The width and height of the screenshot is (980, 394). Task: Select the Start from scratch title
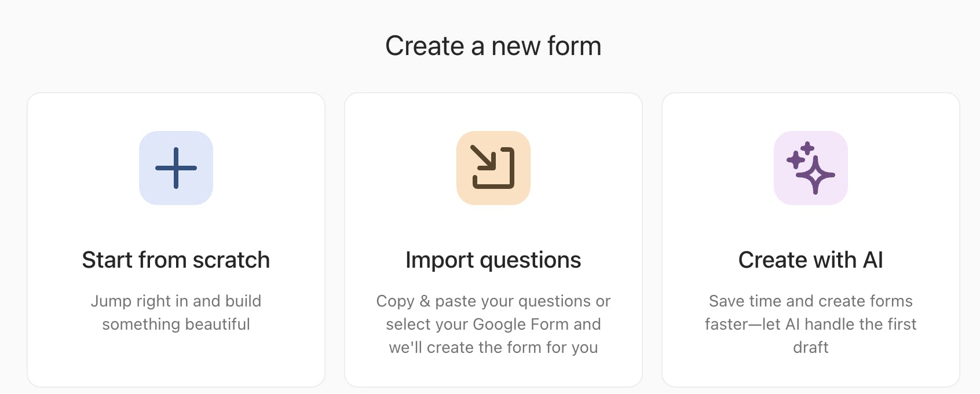point(176,260)
